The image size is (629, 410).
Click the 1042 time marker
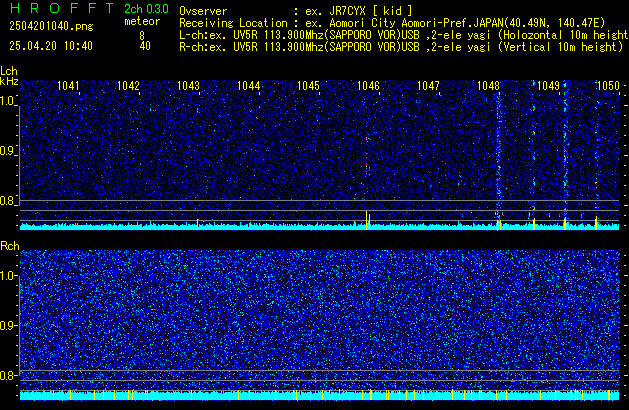(x=128, y=86)
